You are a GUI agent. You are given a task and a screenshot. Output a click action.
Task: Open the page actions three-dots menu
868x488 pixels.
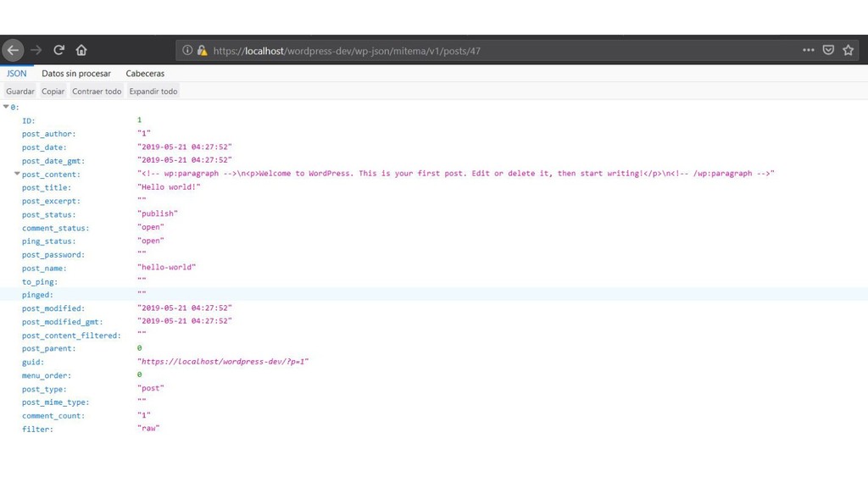click(x=808, y=50)
